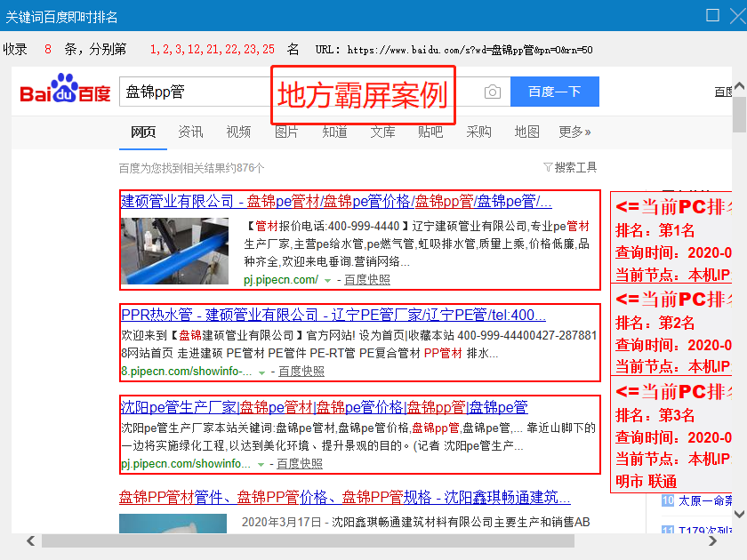Expand the 更多 search category menu
The height and width of the screenshot is (560, 747).
[x=574, y=132]
